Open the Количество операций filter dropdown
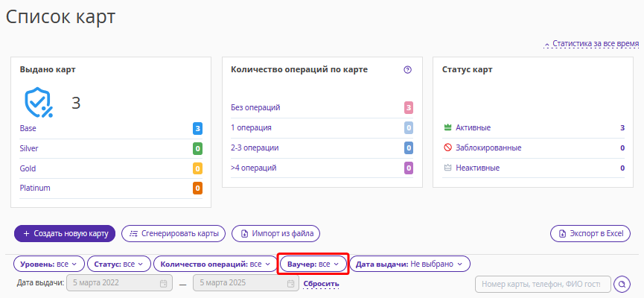 (216, 264)
